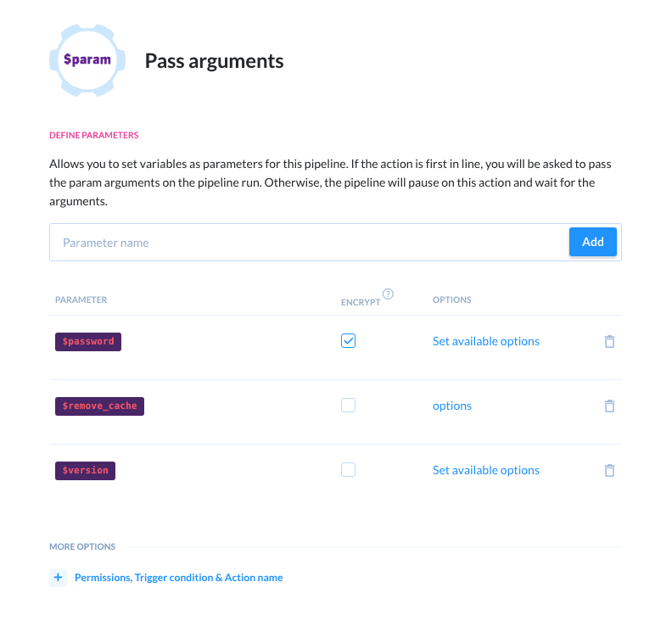Expand Permissions, Trigger condition & Action name
Screen dimensions: 672x627
(178, 578)
